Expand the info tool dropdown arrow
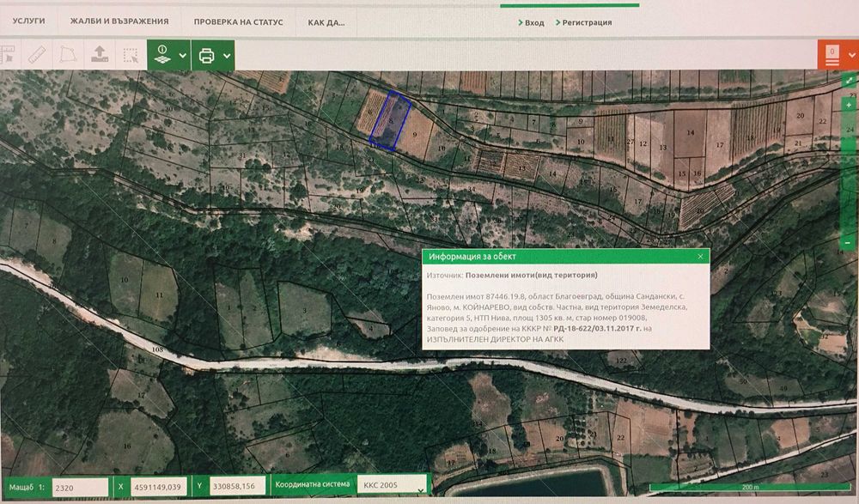The height and width of the screenshot is (504, 859). tap(183, 56)
